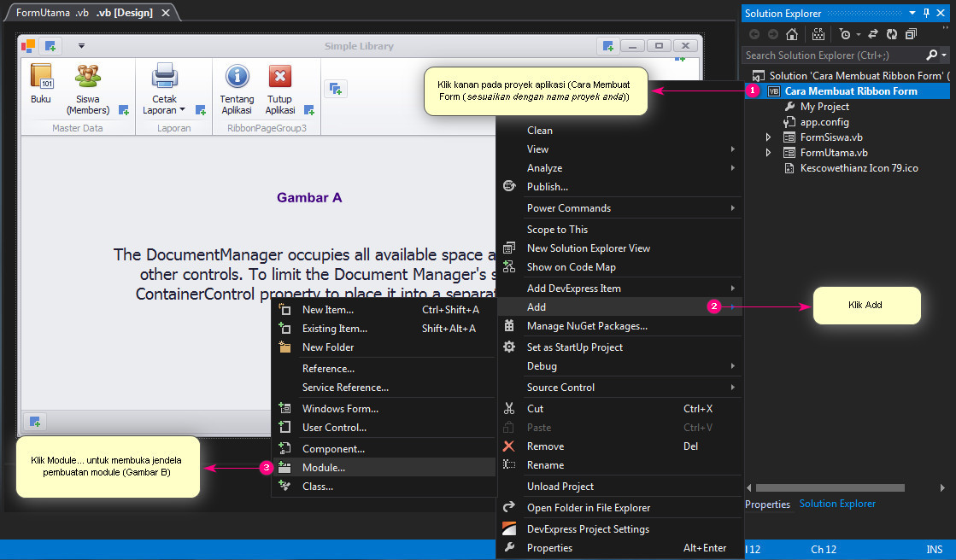Click Sync with Active Document icon
This screenshot has height=560, width=956.
(873, 34)
